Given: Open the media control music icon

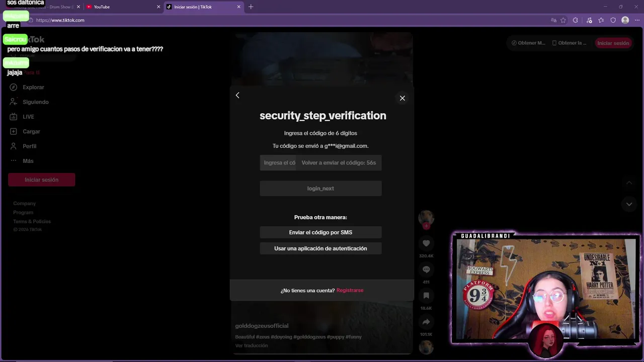Looking at the screenshot, I should (x=589, y=20).
